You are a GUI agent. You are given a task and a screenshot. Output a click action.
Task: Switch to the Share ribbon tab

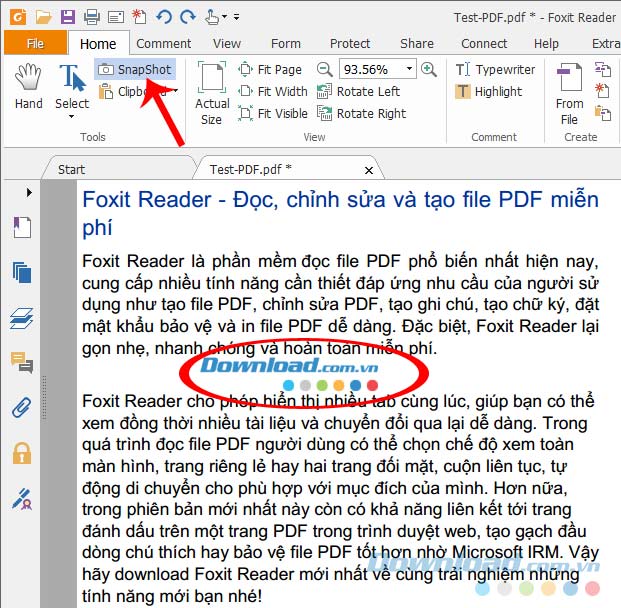pyautogui.click(x=417, y=43)
